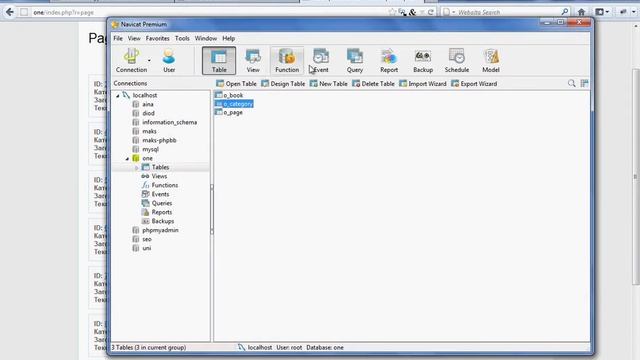Select Views in the tree
The height and width of the screenshot is (360, 640).
[x=159, y=176]
